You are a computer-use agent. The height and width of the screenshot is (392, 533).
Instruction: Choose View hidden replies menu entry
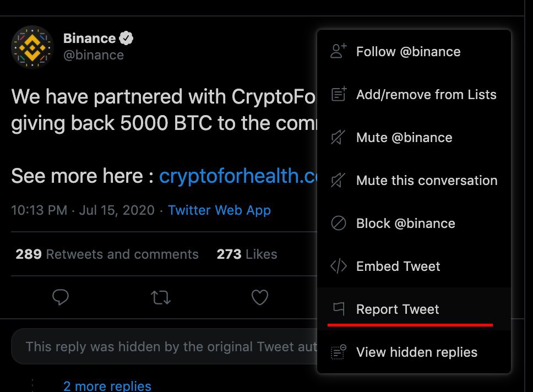(414, 352)
